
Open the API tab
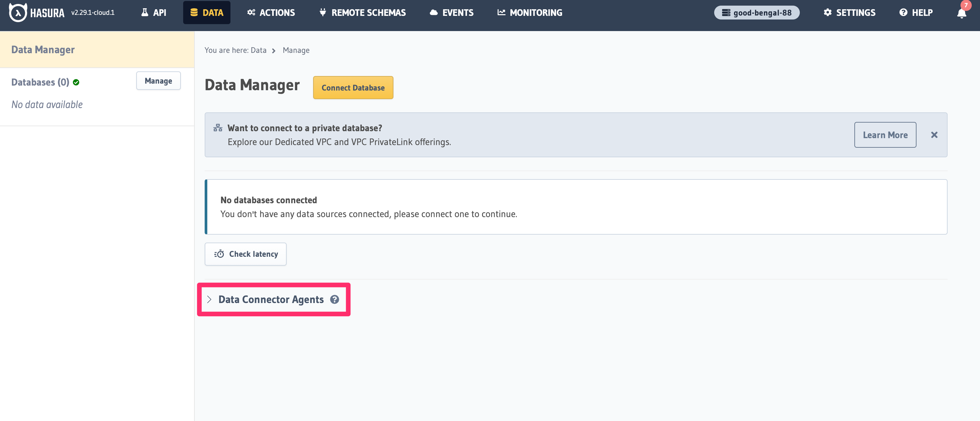point(154,13)
